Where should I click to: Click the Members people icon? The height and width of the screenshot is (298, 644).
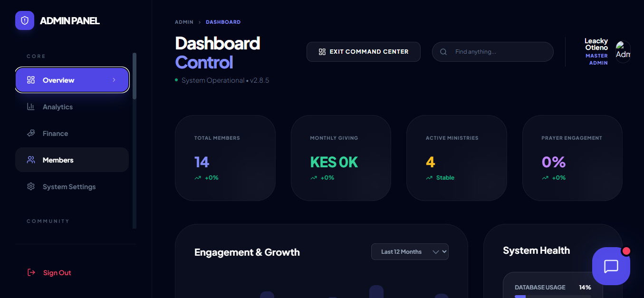click(x=31, y=160)
